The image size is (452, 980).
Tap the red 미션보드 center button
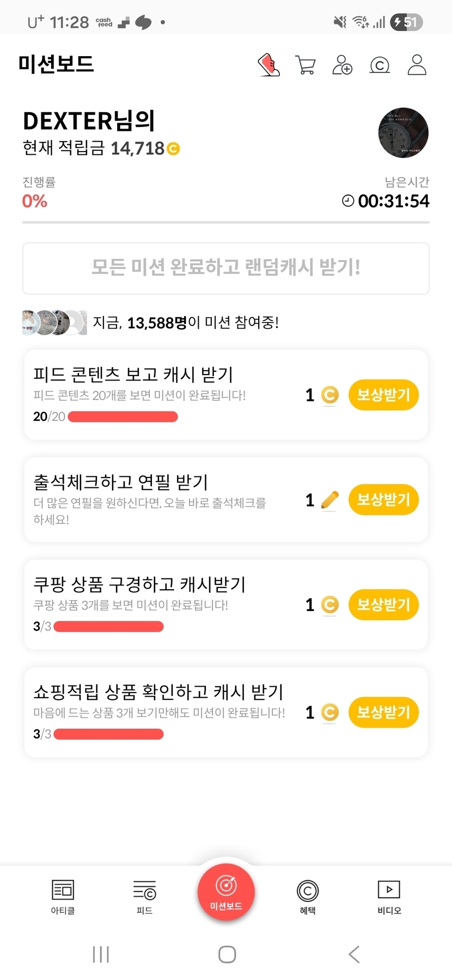click(x=226, y=892)
